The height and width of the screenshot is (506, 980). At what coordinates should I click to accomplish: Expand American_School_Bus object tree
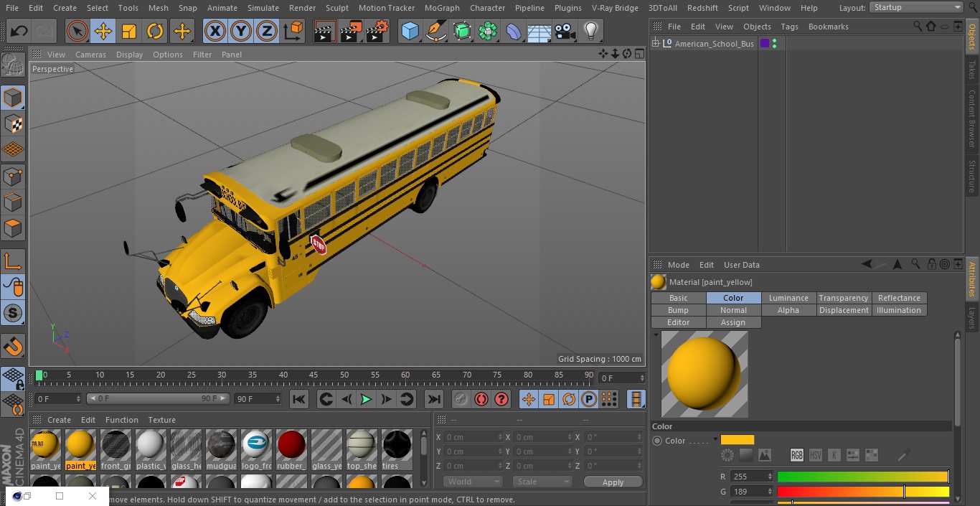pyautogui.click(x=655, y=44)
